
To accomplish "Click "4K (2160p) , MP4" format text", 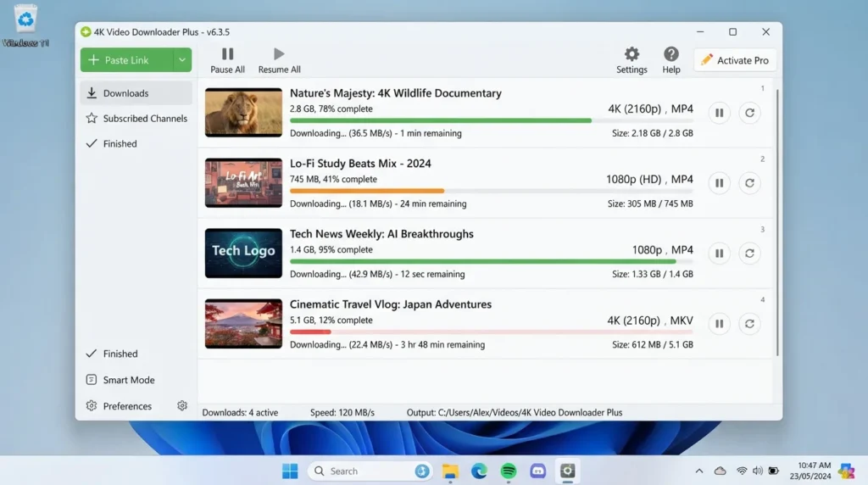I will [650, 109].
